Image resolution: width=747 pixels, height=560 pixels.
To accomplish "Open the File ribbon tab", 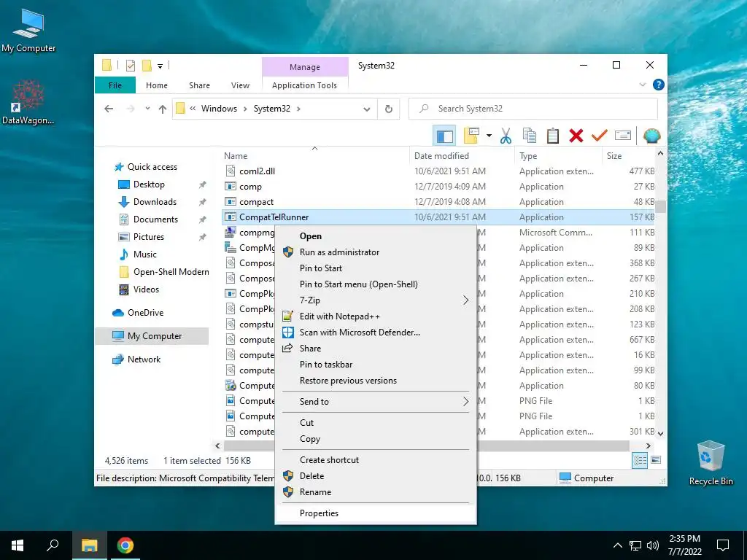I will click(115, 85).
